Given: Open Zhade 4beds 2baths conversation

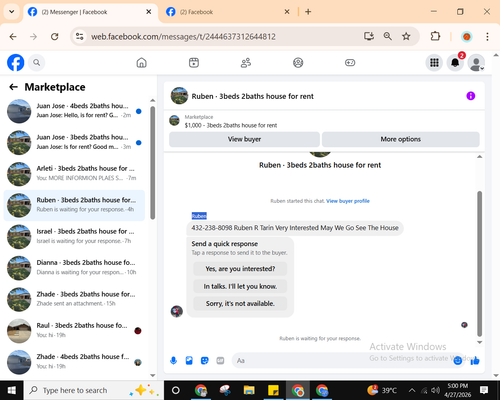Looking at the screenshot, I should (74, 362).
